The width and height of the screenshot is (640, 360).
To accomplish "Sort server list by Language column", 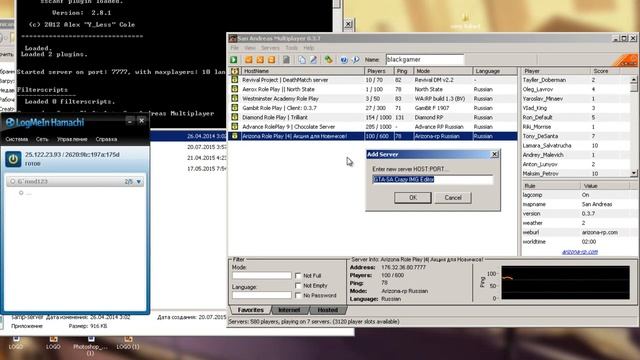I will 495,71.
